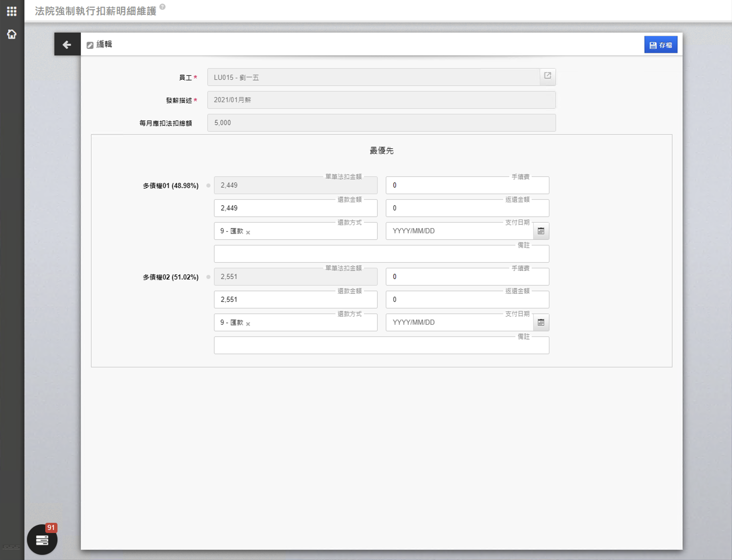Click 還款金額 field showing 2,449

click(x=295, y=208)
